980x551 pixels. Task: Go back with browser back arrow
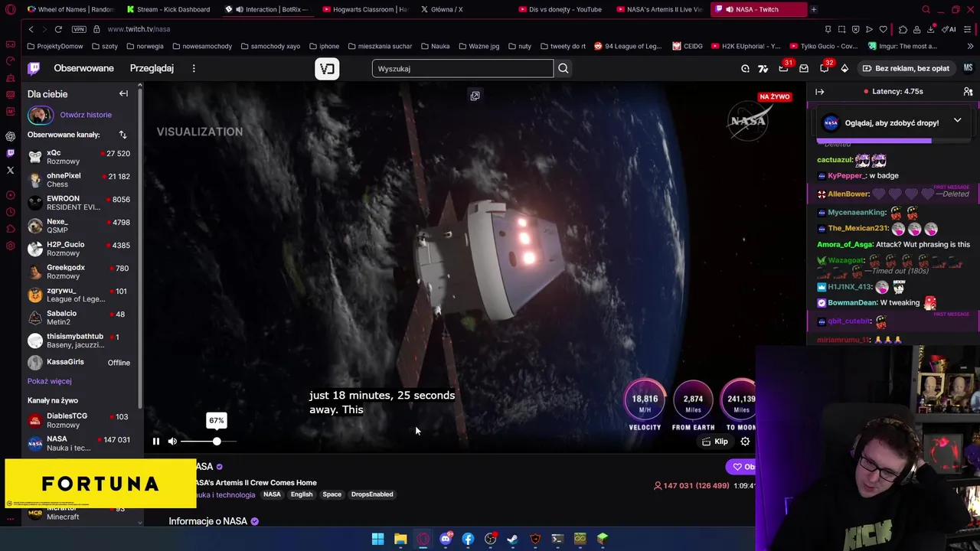click(x=31, y=29)
